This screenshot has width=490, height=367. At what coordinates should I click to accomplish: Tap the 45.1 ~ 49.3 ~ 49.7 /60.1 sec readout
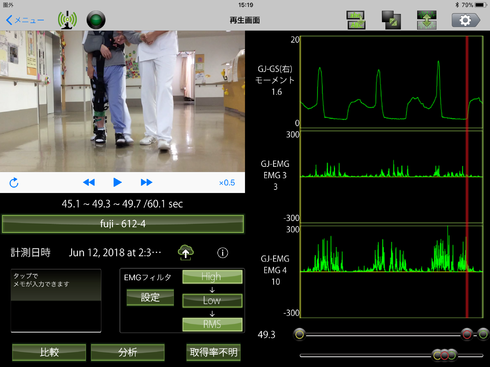[122, 204]
